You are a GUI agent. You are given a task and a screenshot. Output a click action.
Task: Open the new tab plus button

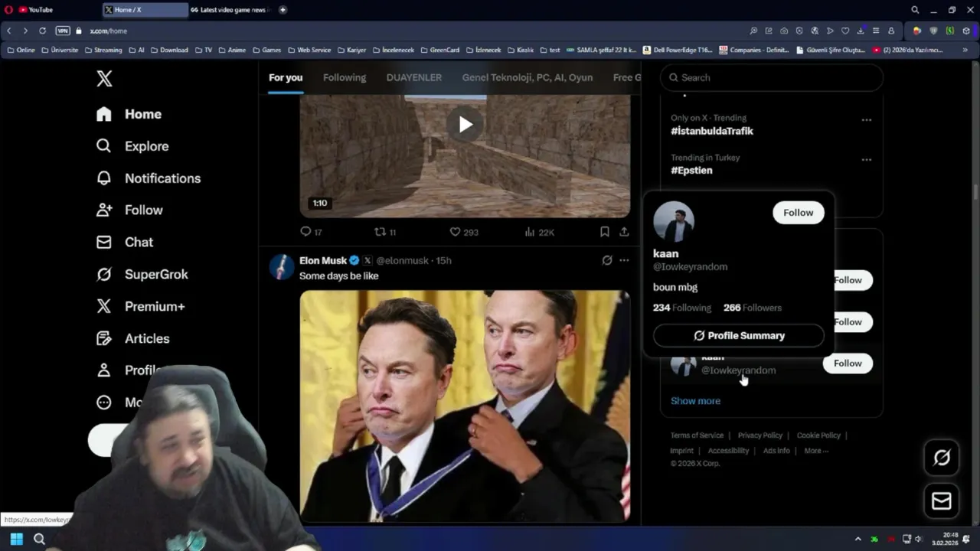[x=283, y=10]
